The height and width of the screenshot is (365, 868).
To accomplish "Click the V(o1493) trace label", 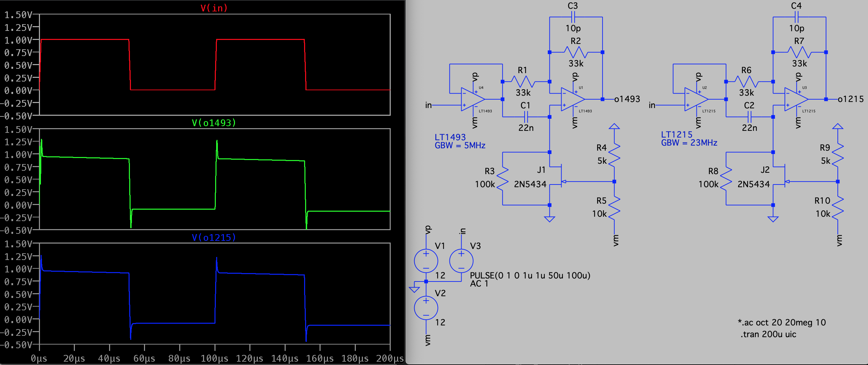I will click(x=214, y=122).
